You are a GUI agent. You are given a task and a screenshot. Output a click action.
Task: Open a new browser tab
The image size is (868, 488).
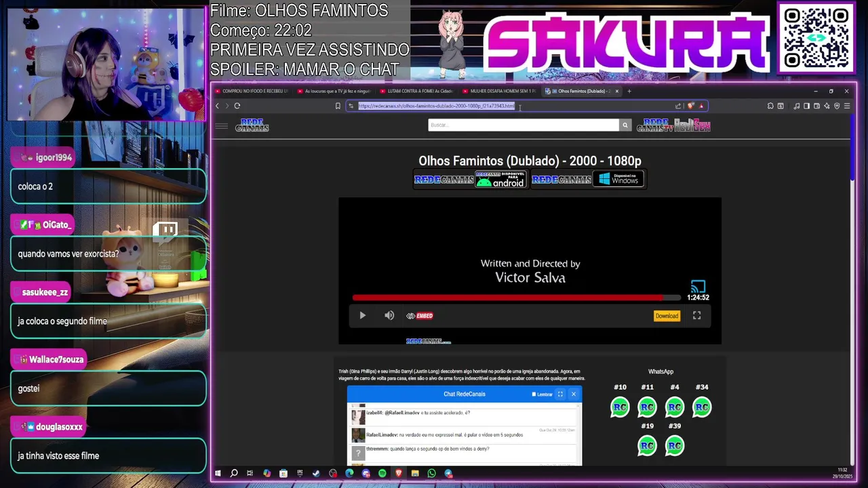629,91
